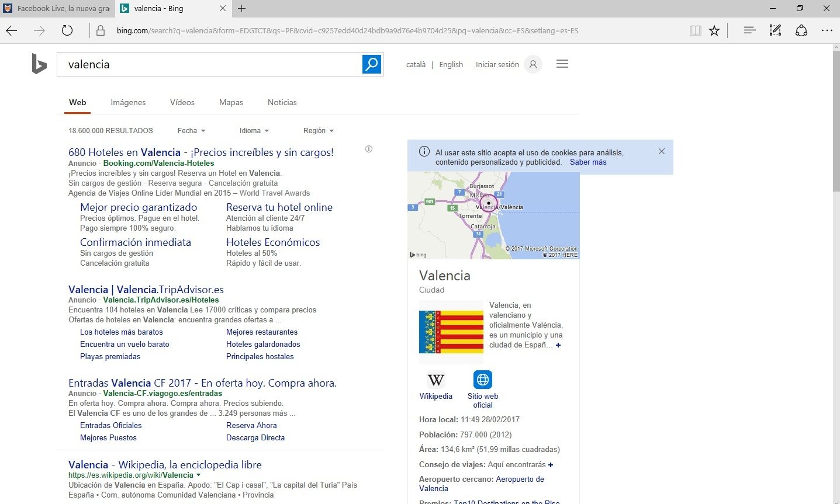Click the 18.600.000 RESULTADOS count
Viewport: 840px width, 504px height.
110,131
